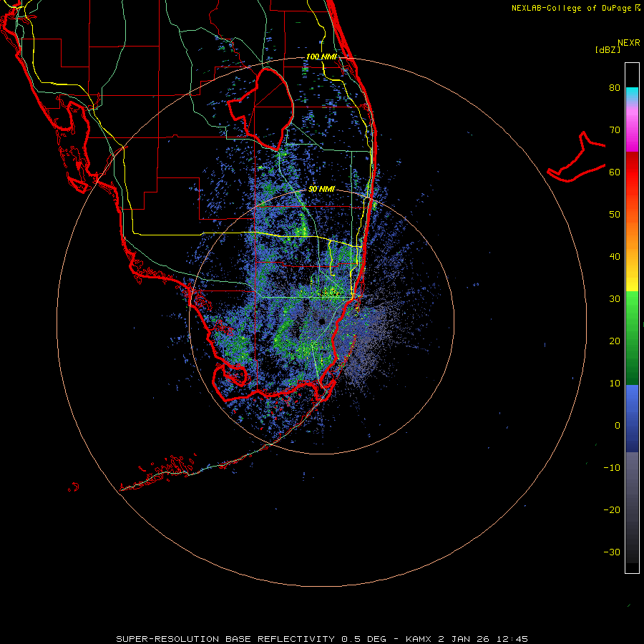Viewport: 644px width, 644px height.
Task: Click the 60 dBZ scale label
Action: 615,172
